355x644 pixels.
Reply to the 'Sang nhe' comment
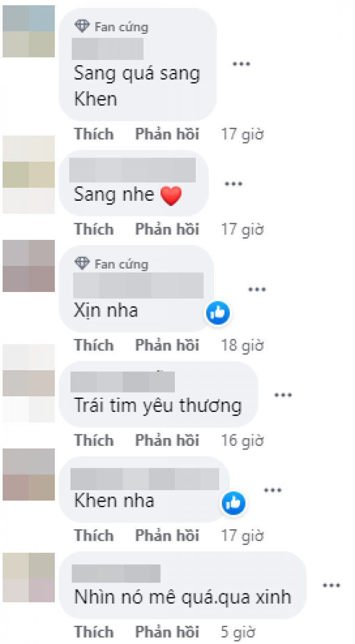[x=167, y=229]
